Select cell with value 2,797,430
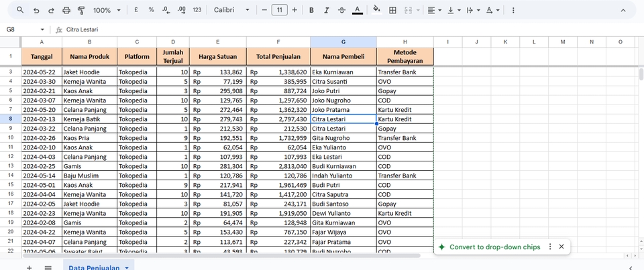Screen dimensions: 644x270 [278, 119]
